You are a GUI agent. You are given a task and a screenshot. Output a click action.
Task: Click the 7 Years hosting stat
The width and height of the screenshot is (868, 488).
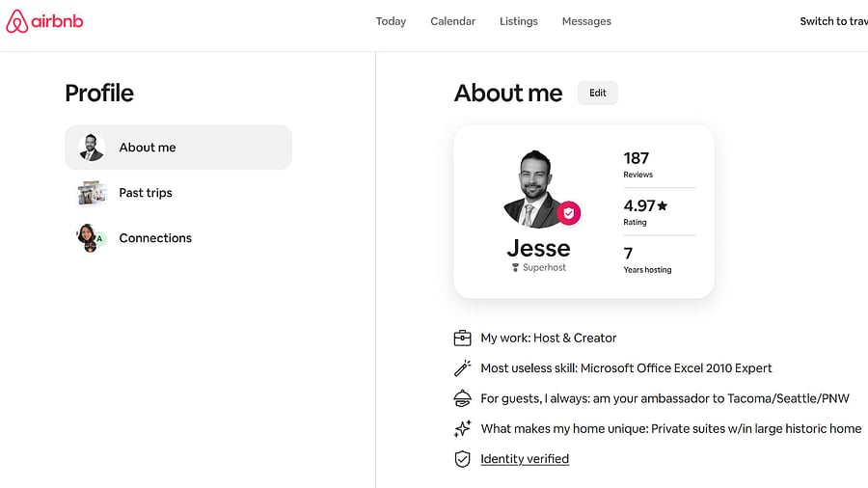click(x=647, y=260)
